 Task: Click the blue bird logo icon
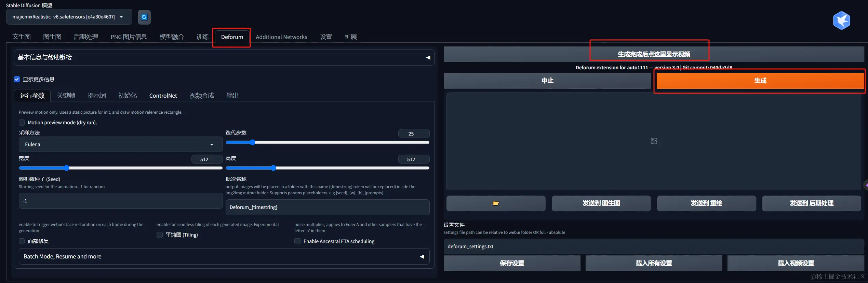pos(842,21)
